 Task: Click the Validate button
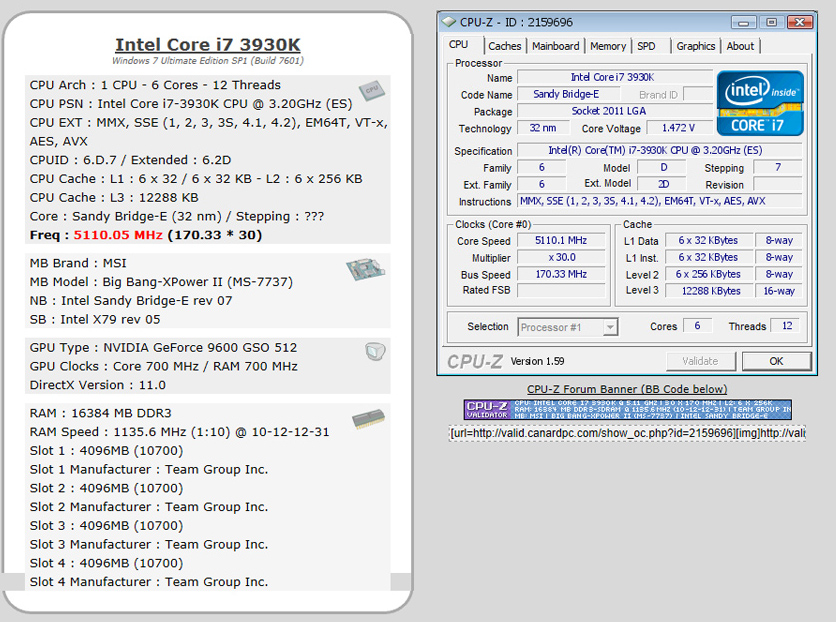[x=699, y=361]
